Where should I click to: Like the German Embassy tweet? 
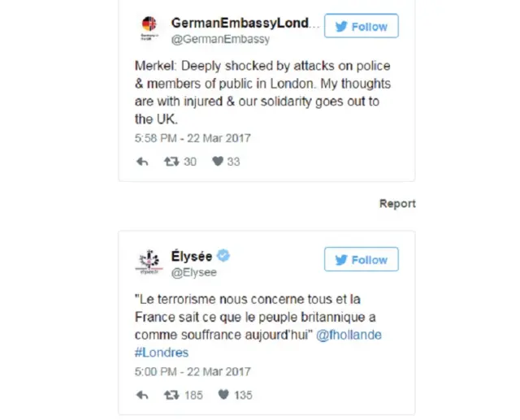click(218, 162)
